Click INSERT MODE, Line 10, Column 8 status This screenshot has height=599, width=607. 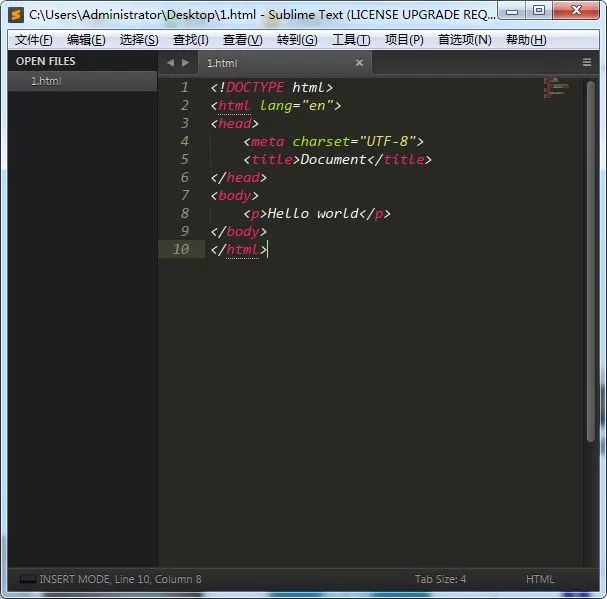point(120,579)
